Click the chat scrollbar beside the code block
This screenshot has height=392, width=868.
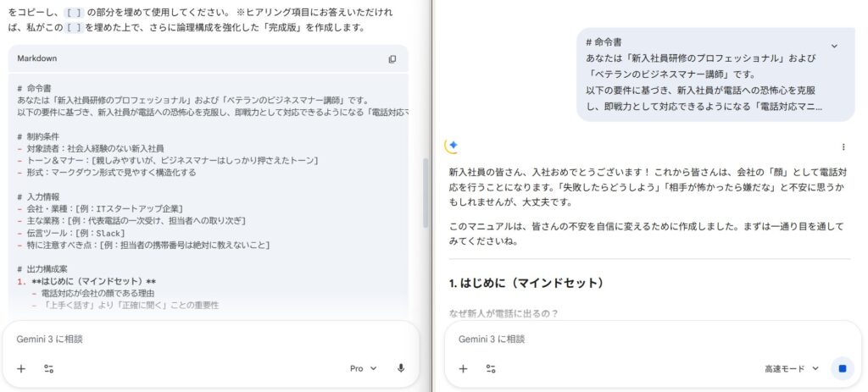(x=426, y=193)
